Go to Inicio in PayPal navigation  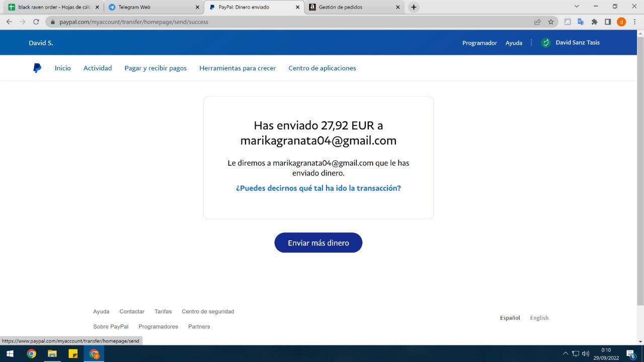63,68
